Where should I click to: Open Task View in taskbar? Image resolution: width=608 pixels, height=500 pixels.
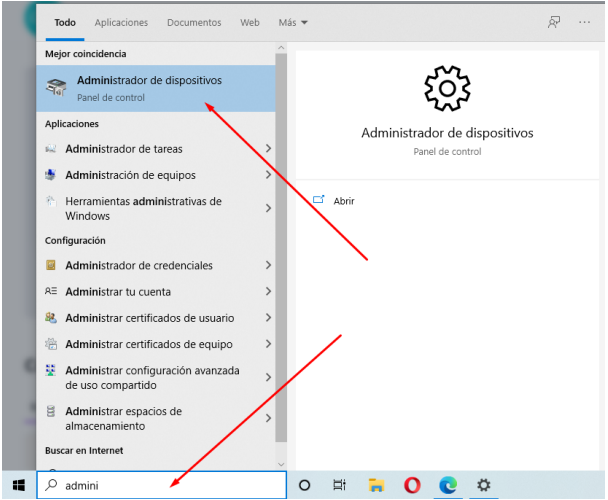coord(340,485)
